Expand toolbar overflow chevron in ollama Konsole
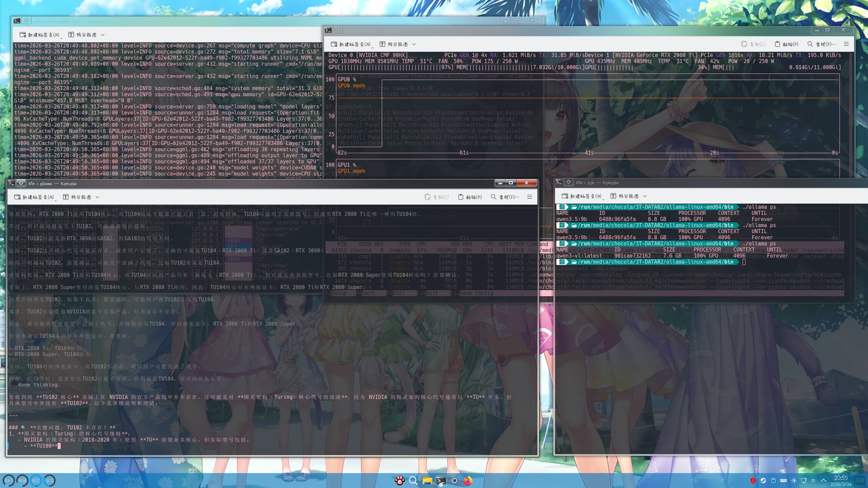The image size is (868, 488). (x=97, y=197)
